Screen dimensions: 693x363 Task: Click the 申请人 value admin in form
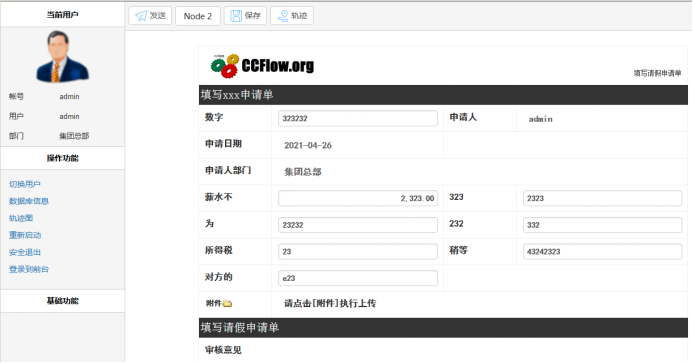pyautogui.click(x=541, y=119)
